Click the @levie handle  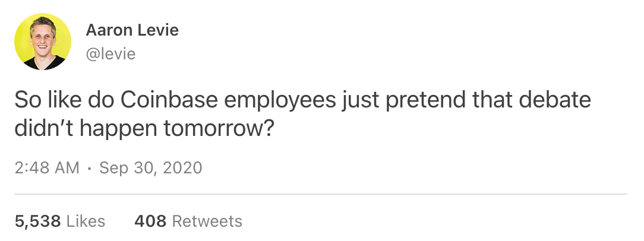coord(111,54)
